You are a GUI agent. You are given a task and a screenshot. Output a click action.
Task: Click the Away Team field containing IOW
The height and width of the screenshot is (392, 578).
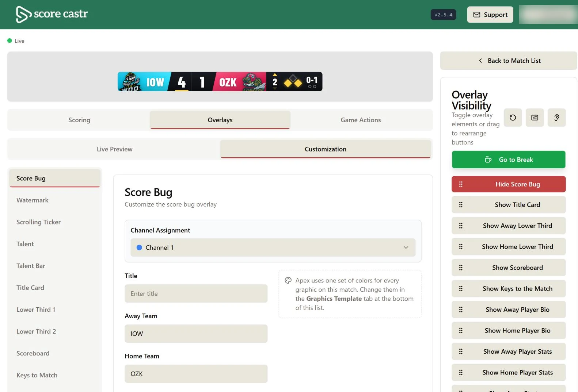[196, 334]
